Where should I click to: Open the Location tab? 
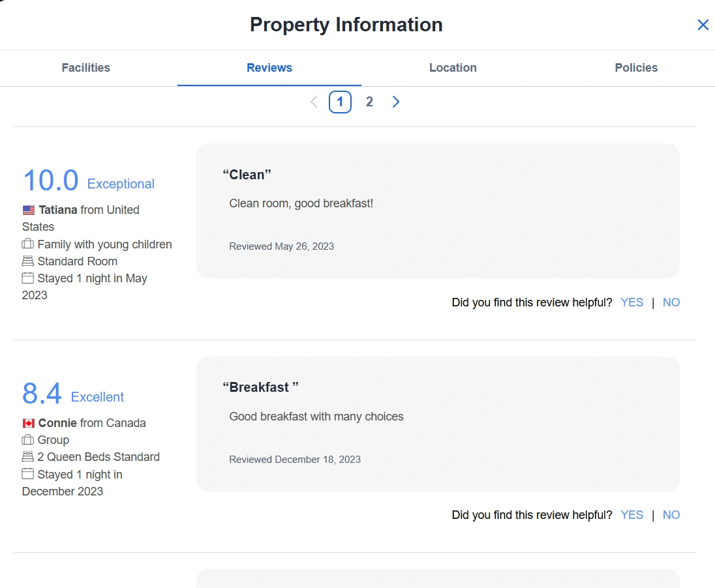pos(453,67)
